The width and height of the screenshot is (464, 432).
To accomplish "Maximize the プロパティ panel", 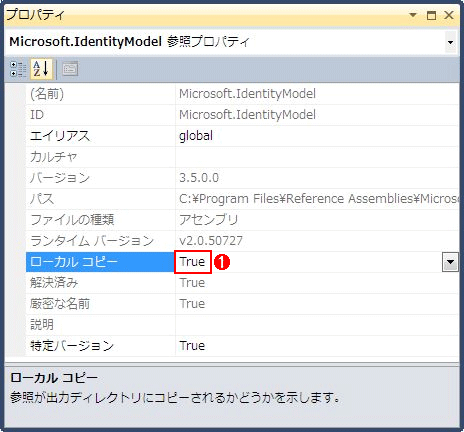I will [x=431, y=15].
